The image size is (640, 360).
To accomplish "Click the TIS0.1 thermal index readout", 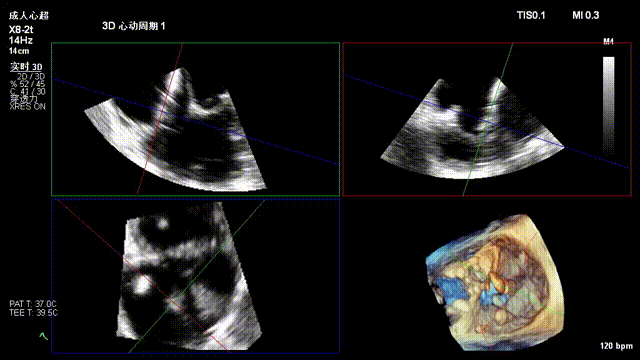I will coord(531,16).
